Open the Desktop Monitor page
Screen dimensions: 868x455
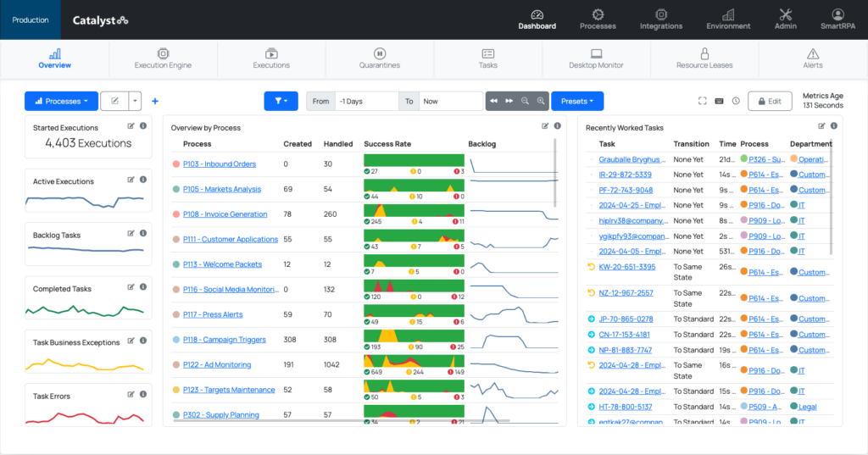coord(595,58)
